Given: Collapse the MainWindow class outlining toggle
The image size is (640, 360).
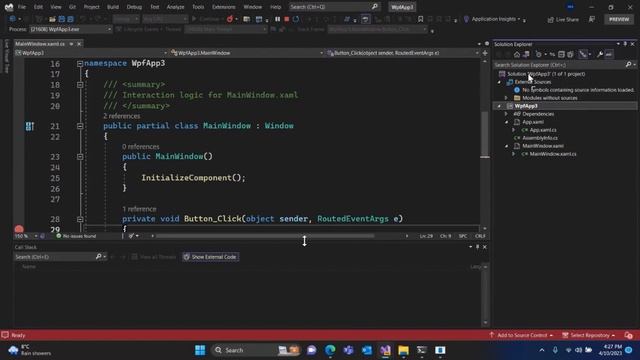Looking at the screenshot, I should pos(80,126).
